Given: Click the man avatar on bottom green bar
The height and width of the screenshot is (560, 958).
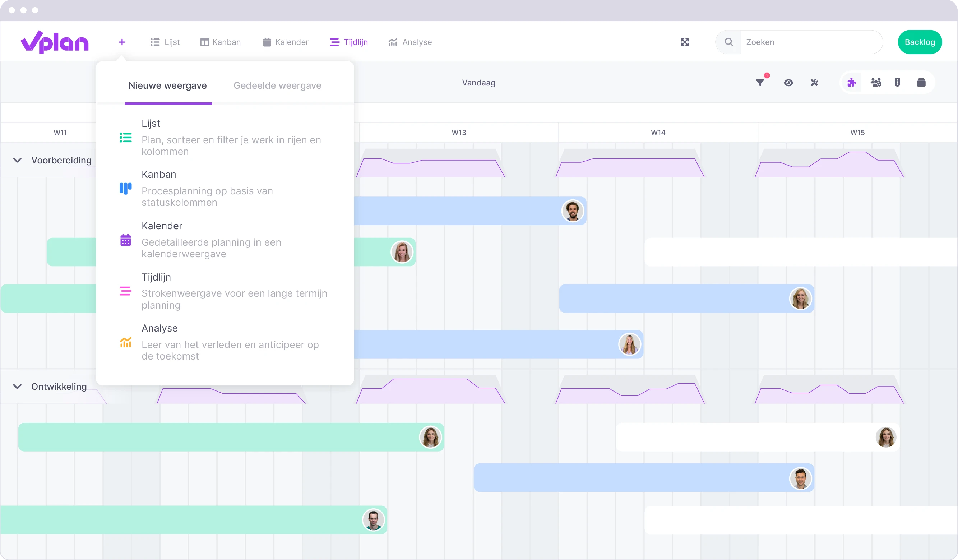Looking at the screenshot, I should pos(373,520).
